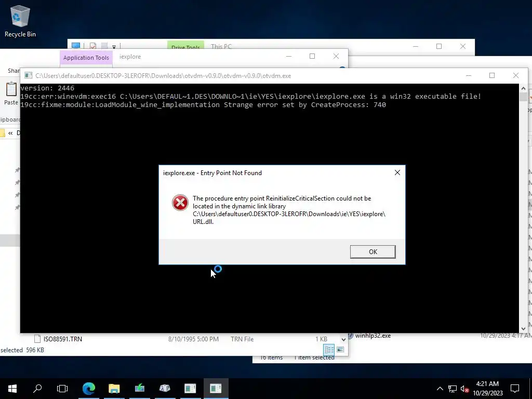Image resolution: width=532 pixels, height=399 pixels.
Task: Minimize the otvdm.exe console window
Action: click(469, 76)
